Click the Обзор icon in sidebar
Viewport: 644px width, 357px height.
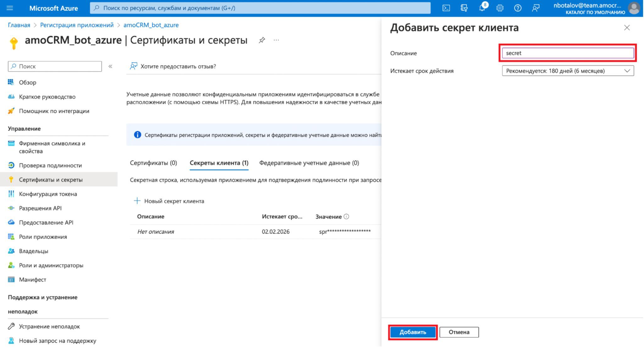[11, 82]
